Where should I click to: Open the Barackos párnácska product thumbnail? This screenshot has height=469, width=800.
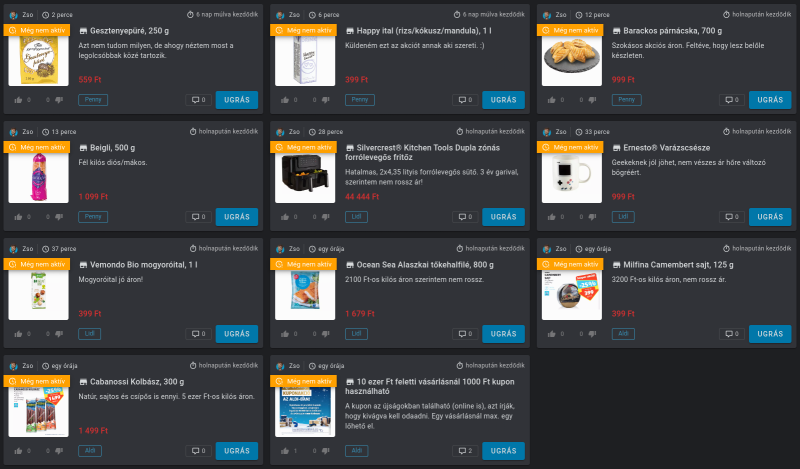571,59
